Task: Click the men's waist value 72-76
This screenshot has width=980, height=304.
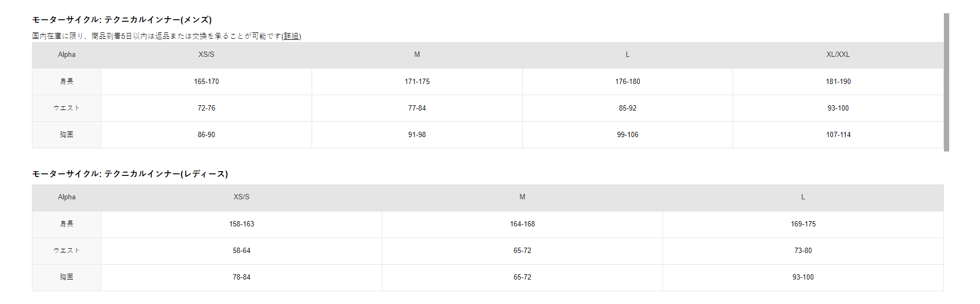Action: pos(206,108)
